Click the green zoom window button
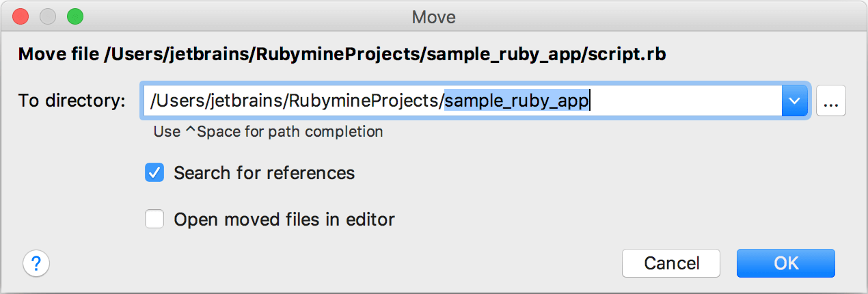This screenshot has height=294, width=868. 74,16
